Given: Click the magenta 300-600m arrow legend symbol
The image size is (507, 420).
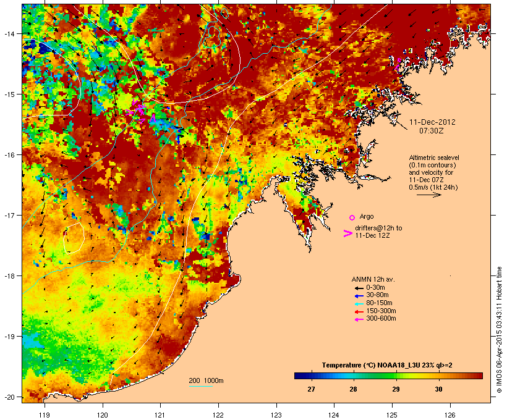Looking at the screenshot, I should tap(359, 319).
